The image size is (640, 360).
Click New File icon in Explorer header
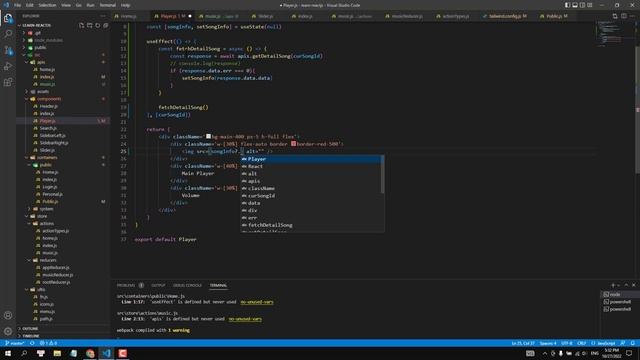(81, 25)
